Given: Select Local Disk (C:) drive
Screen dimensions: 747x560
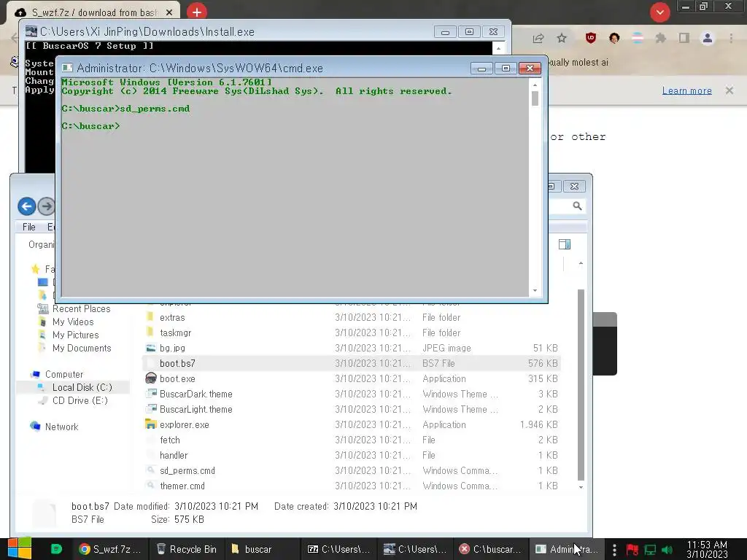Looking at the screenshot, I should pos(82,387).
